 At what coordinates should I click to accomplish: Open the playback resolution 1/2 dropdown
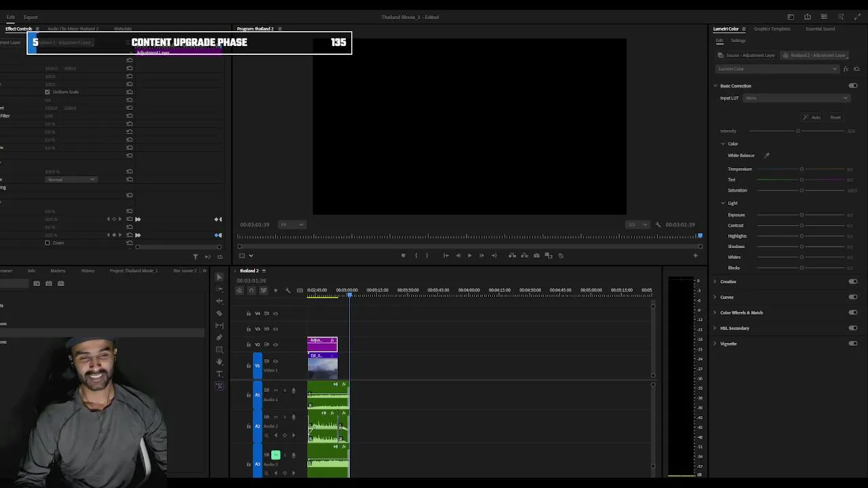tap(637, 224)
